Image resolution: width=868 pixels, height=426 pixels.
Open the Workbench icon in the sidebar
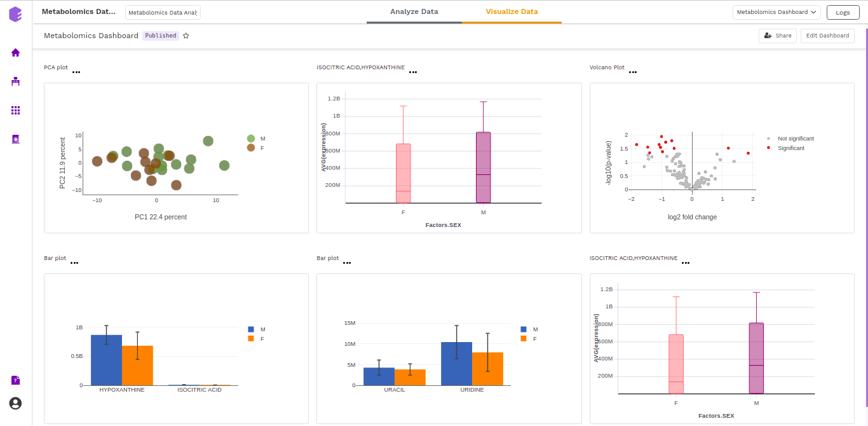click(15, 81)
